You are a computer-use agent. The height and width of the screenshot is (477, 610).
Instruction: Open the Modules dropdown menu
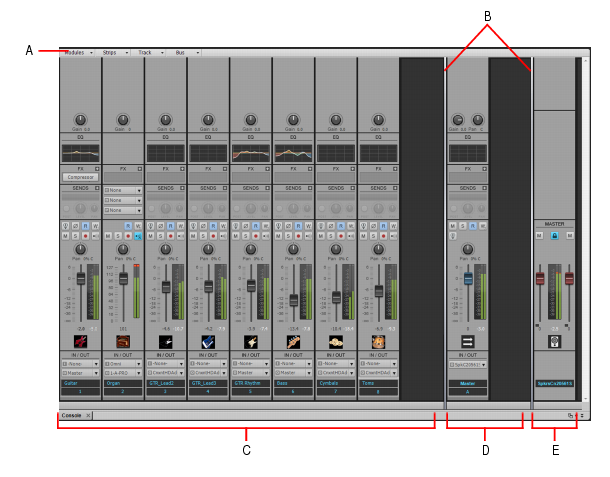(x=78, y=53)
